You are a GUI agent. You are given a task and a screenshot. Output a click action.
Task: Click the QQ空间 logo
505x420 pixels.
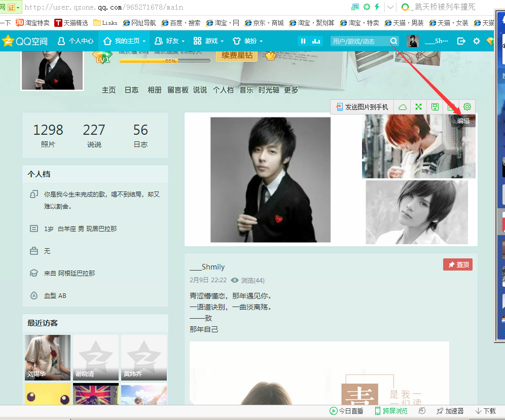tap(25, 41)
